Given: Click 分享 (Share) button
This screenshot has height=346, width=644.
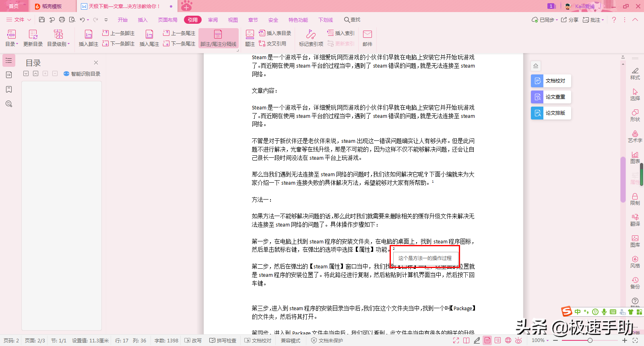Looking at the screenshot, I should pos(570,20).
